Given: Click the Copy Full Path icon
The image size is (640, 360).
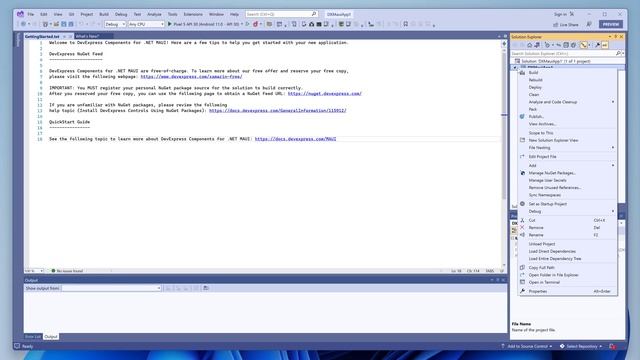Looking at the screenshot, I should [x=522, y=267].
